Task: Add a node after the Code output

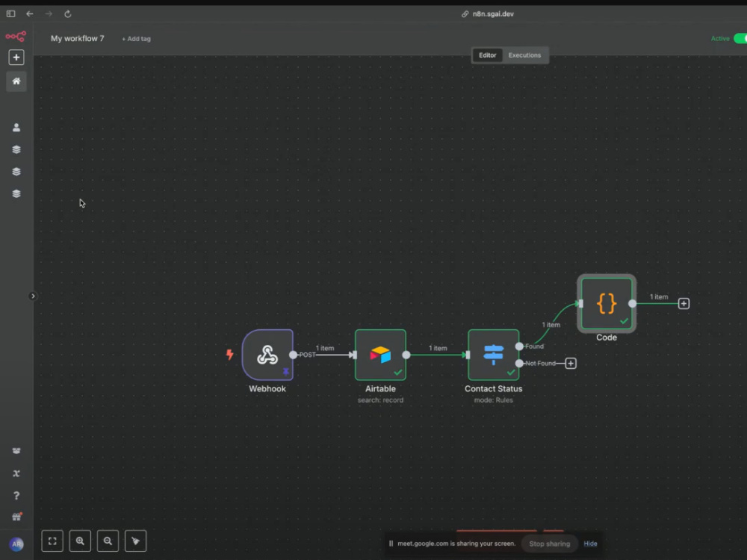Action: coord(684,303)
